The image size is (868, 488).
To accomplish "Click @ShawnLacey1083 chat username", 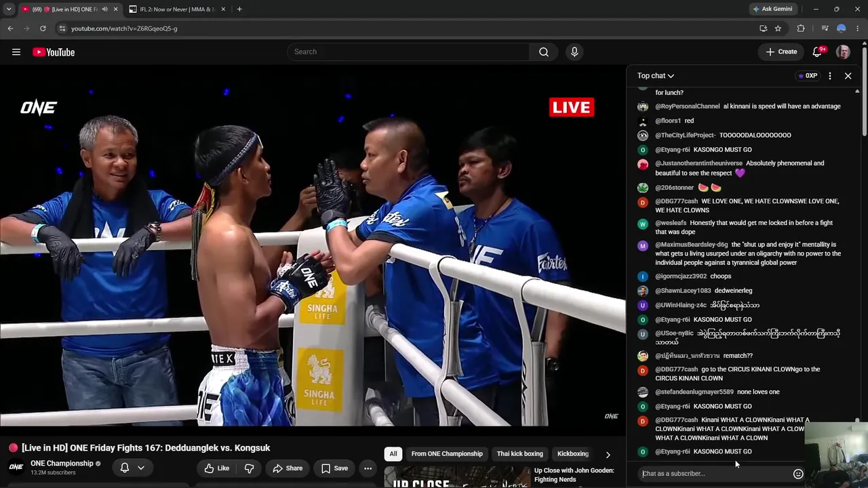I will pos(683,291).
